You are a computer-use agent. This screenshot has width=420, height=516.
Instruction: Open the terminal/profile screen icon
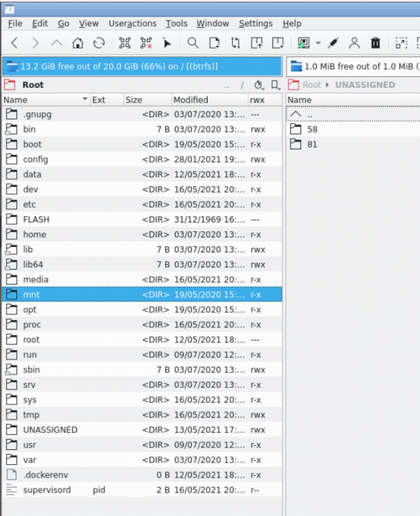(304, 43)
